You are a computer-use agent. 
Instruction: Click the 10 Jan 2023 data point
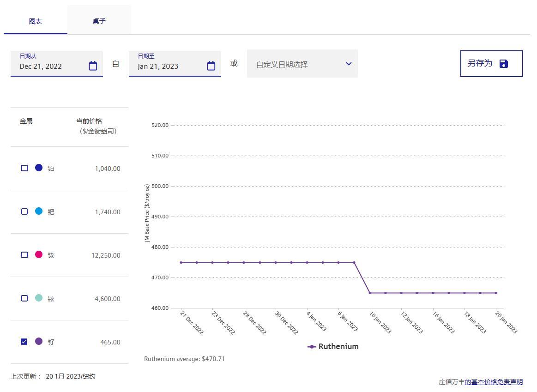point(370,293)
